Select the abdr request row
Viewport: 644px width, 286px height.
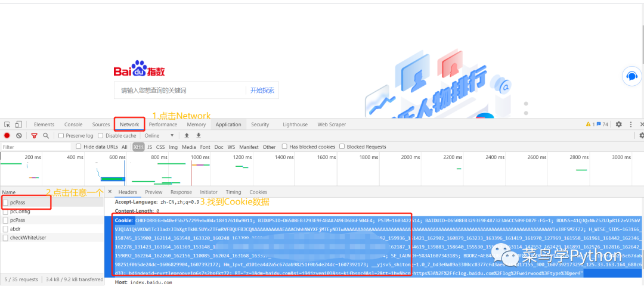pos(52,229)
